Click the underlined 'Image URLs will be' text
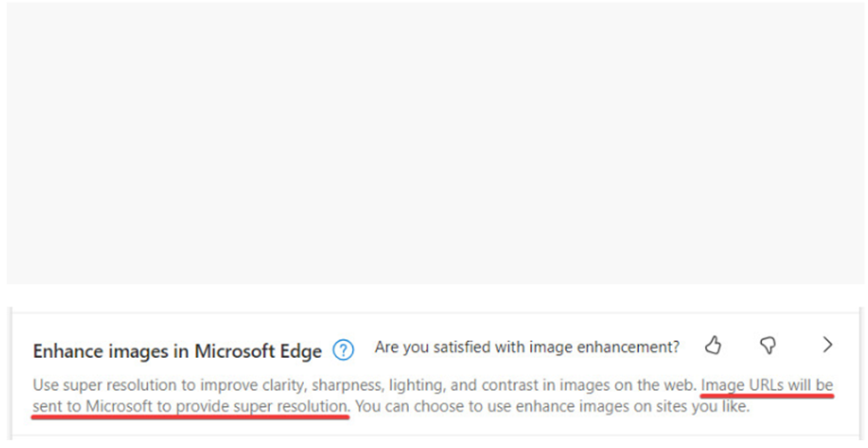 coord(766,385)
